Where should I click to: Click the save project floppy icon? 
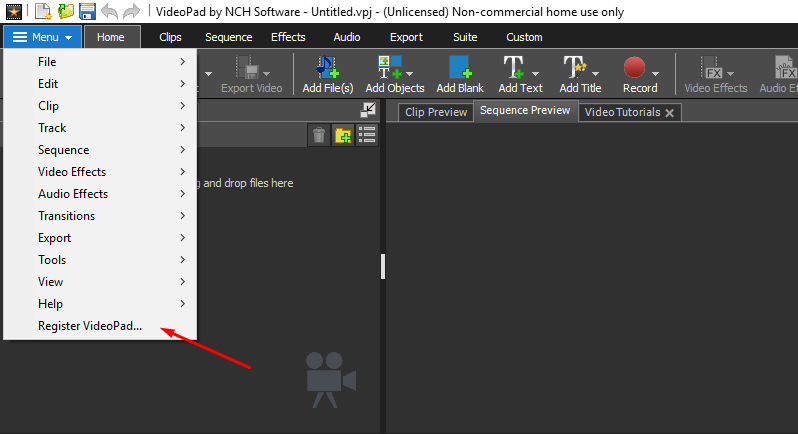coord(88,11)
